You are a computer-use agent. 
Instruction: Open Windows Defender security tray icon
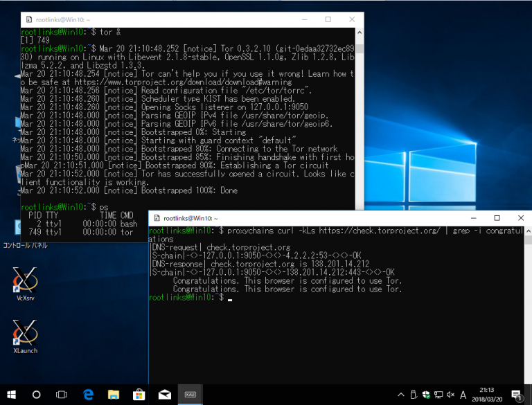tap(426, 395)
